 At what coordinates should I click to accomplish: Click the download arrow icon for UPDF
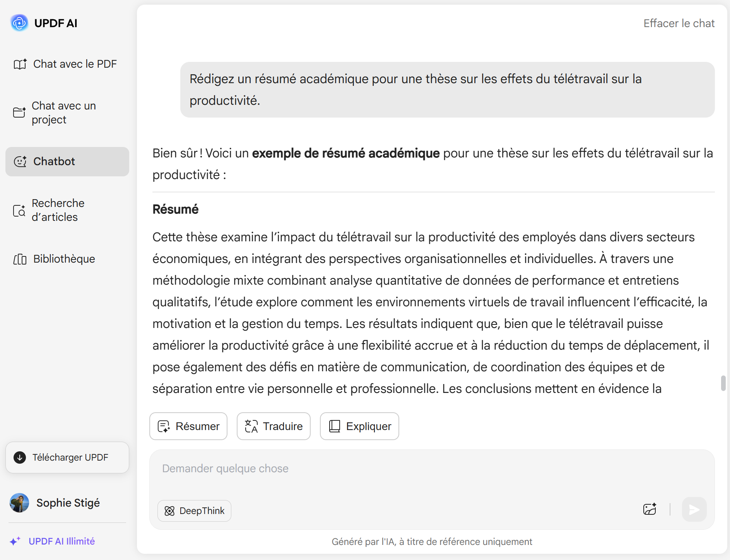[x=20, y=458]
